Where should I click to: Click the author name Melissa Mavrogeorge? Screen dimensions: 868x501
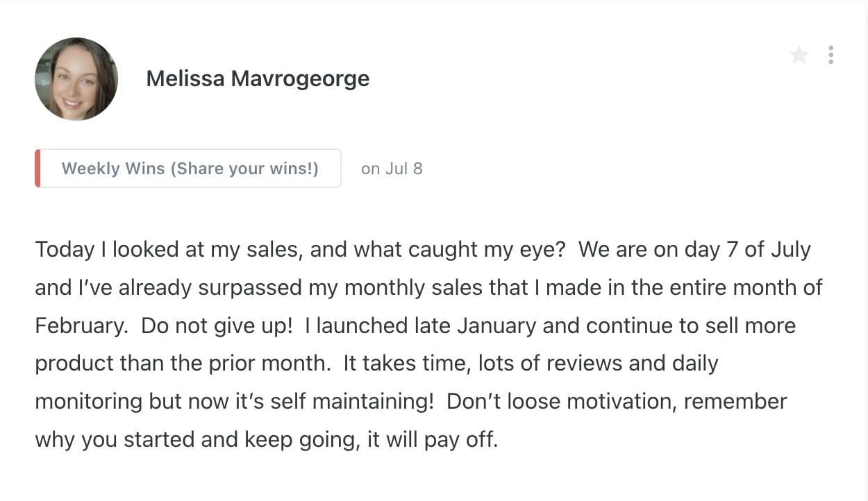258,79
